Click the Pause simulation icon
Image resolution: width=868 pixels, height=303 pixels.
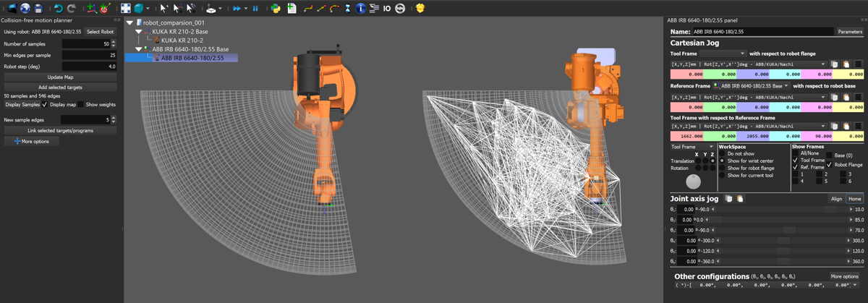pyautogui.click(x=255, y=9)
